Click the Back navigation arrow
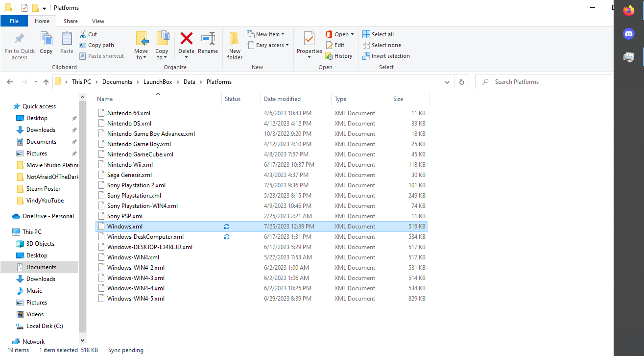This screenshot has width=644, height=356. click(10, 82)
